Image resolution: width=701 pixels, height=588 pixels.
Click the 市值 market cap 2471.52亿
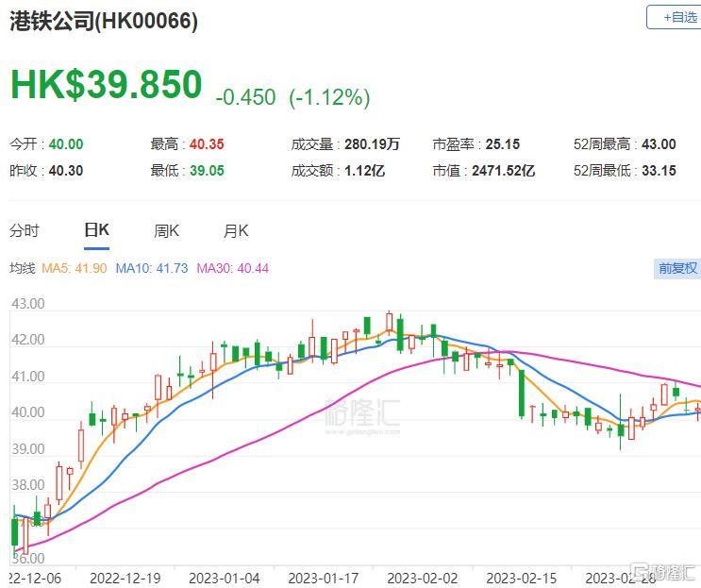coord(503,171)
